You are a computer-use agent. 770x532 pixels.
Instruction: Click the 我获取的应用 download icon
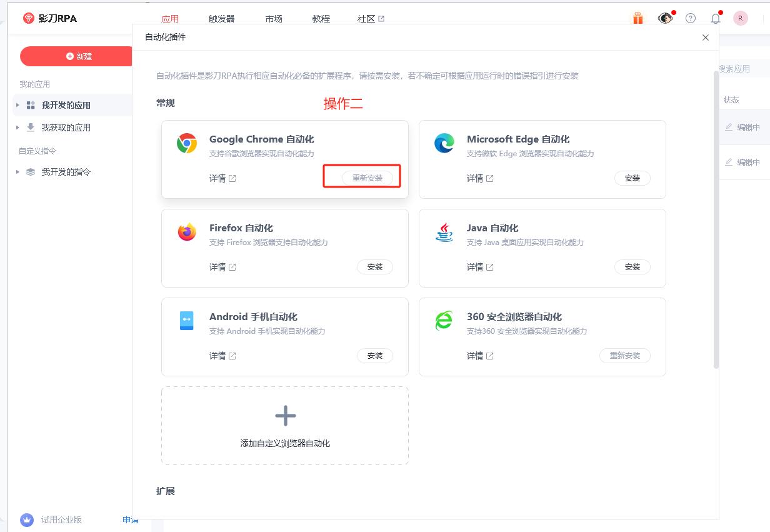click(31, 128)
